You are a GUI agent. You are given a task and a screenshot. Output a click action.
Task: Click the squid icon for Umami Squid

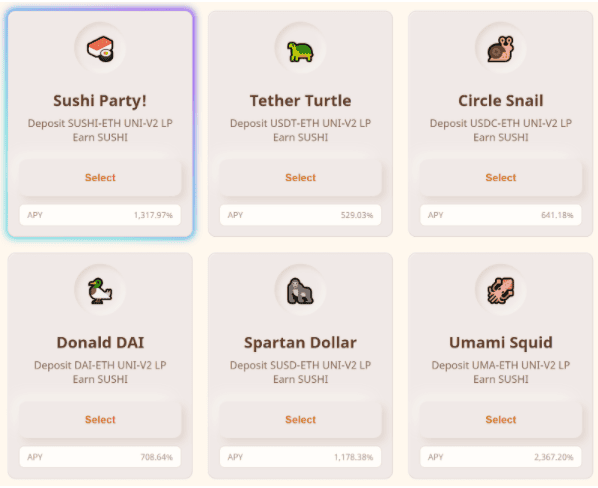[500, 291]
